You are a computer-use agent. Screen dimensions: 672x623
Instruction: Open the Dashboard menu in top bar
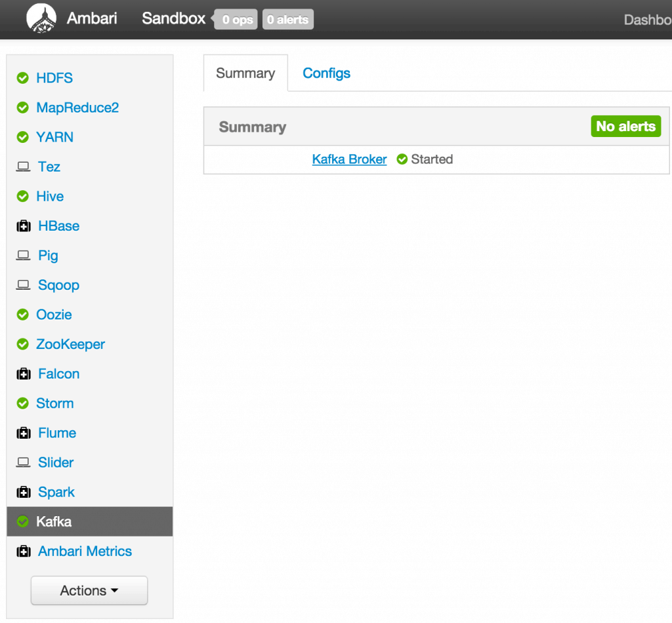[647, 20]
